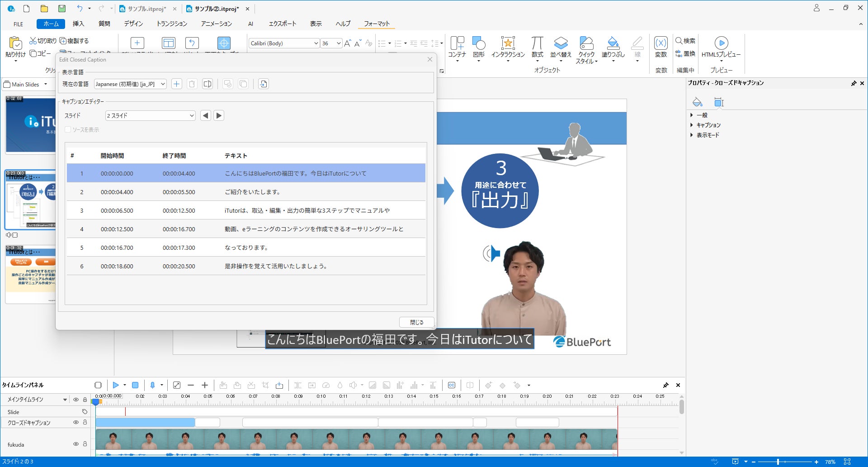Screen dimensions: 868x467
Task: Switch to the アニメーション tab
Action: 216,24
